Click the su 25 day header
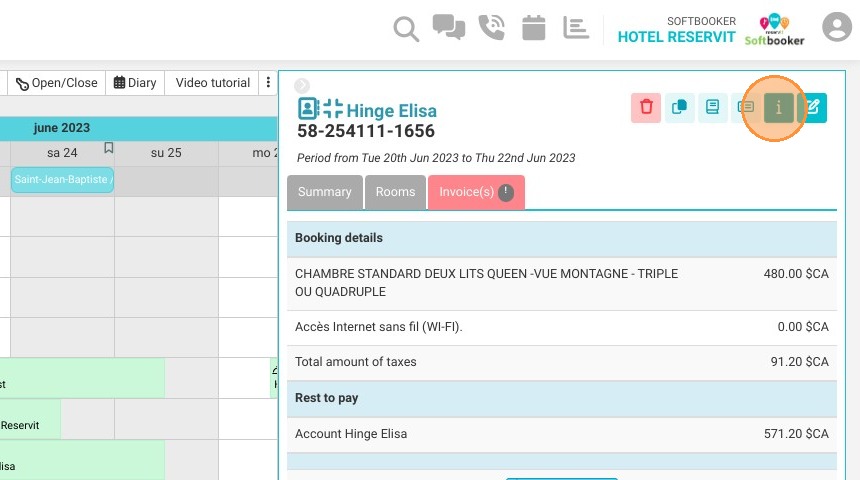Viewport: 860px width, 480px height. pyautogui.click(x=166, y=153)
